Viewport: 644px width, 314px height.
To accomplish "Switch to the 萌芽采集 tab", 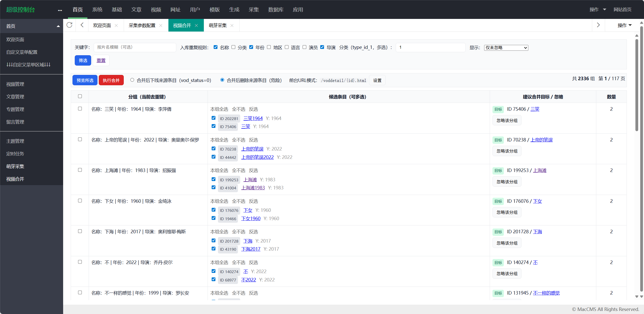I will tap(218, 25).
